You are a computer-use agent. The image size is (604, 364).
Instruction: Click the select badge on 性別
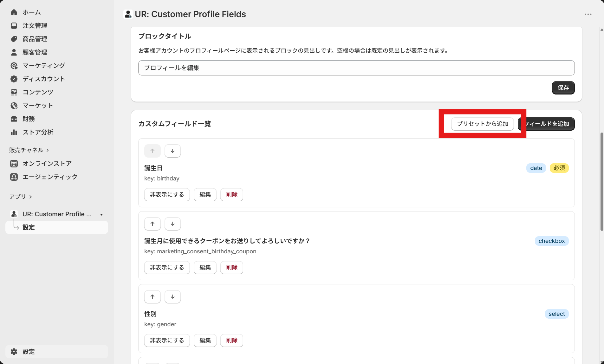[557, 314]
